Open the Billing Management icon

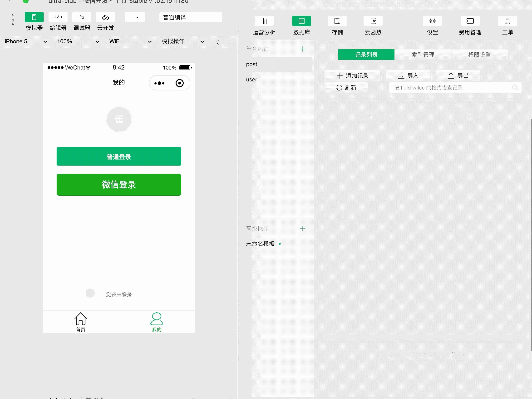470,21
